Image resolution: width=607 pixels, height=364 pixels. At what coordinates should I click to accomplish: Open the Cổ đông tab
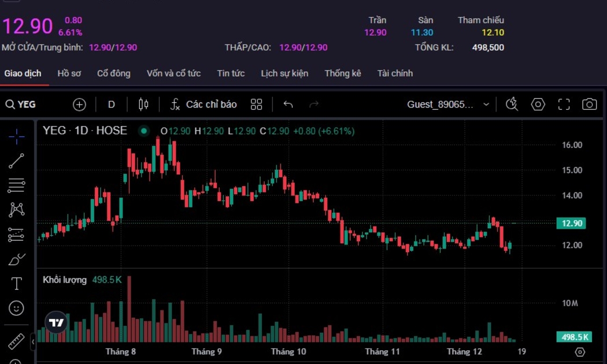pos(113,73)
